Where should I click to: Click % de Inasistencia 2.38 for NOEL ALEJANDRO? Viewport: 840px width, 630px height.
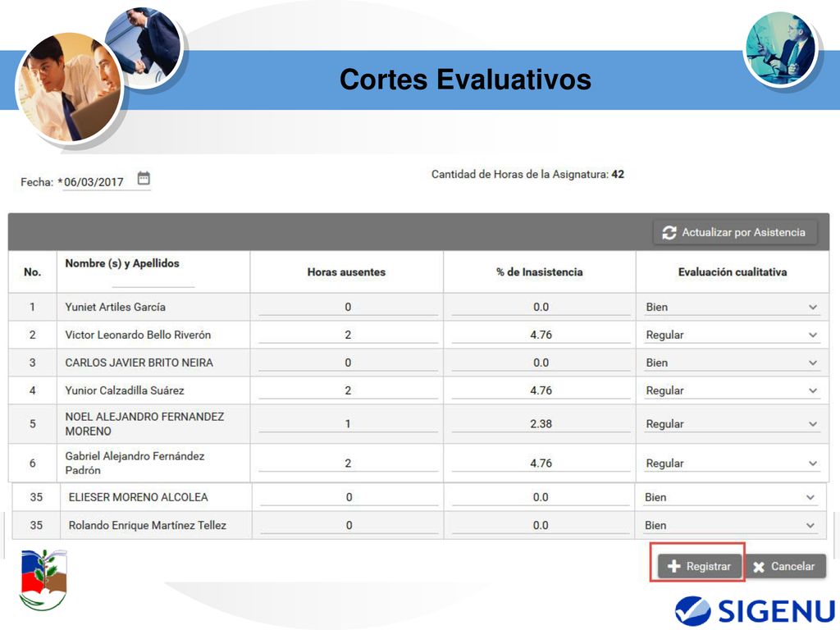[541, 424]
